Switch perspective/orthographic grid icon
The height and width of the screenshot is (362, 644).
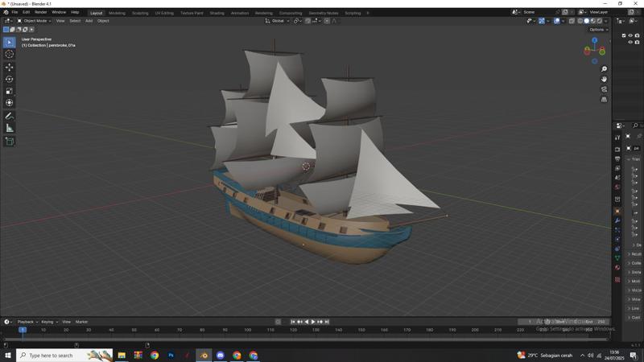pos(604,100)
